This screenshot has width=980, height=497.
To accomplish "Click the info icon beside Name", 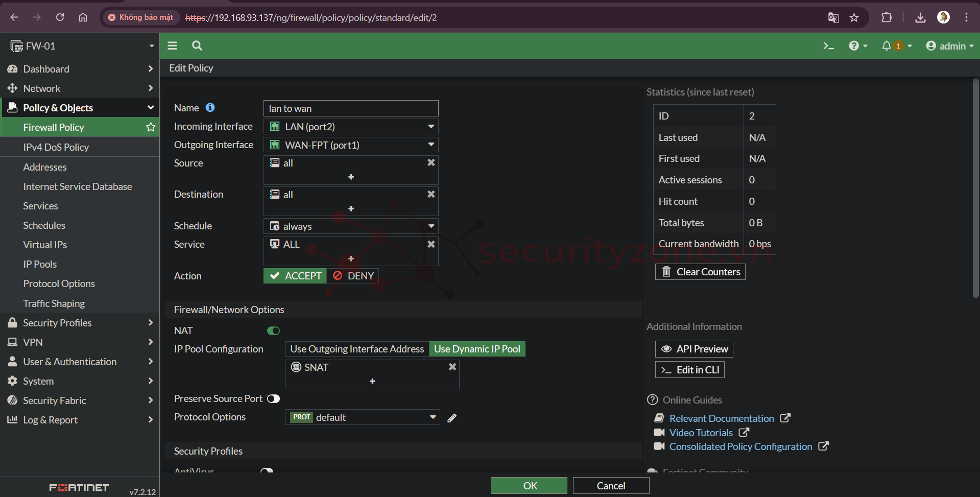I will pyautogui.click(x=210, y=108).
